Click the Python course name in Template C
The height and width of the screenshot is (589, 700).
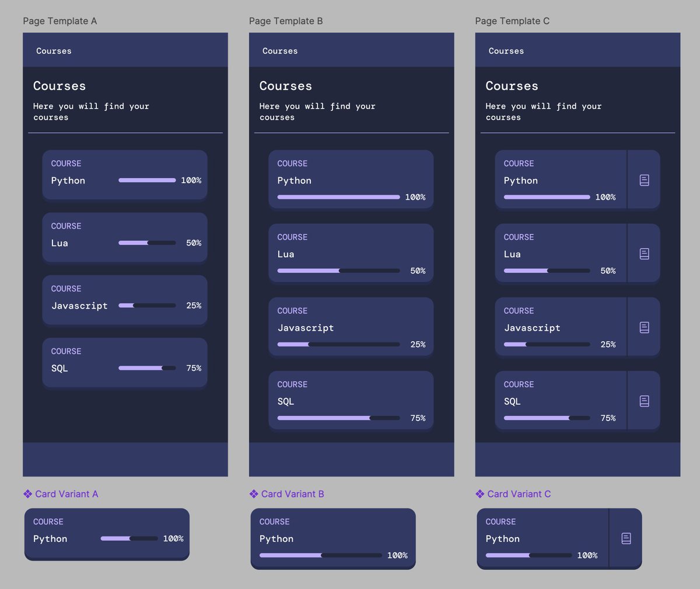521,181
